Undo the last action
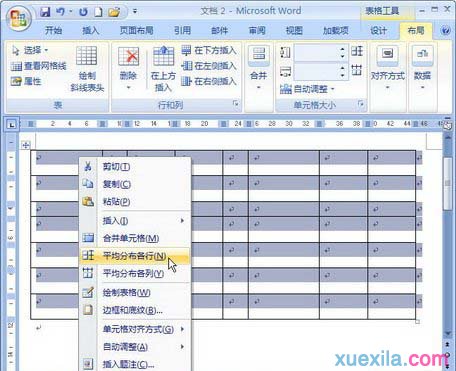 (60, 12)
